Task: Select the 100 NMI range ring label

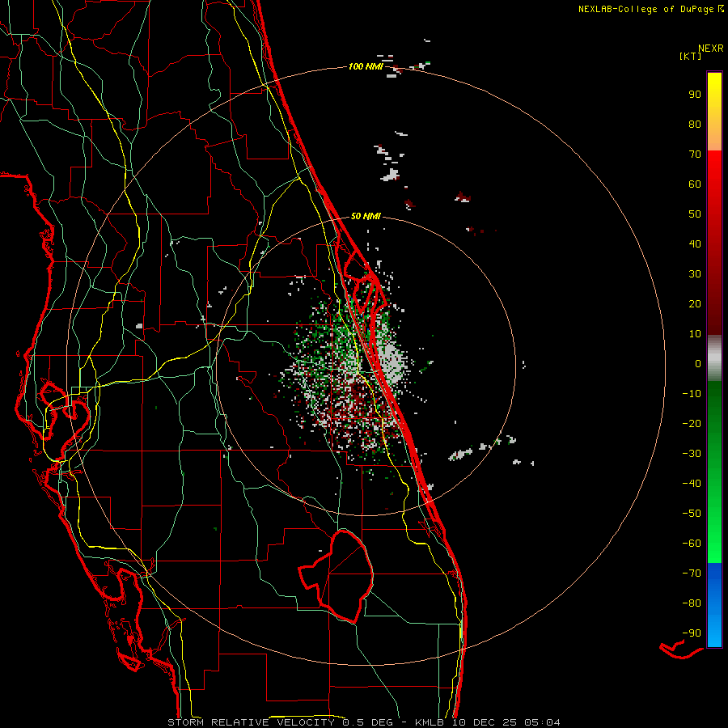Action: (x=366, y=67)
